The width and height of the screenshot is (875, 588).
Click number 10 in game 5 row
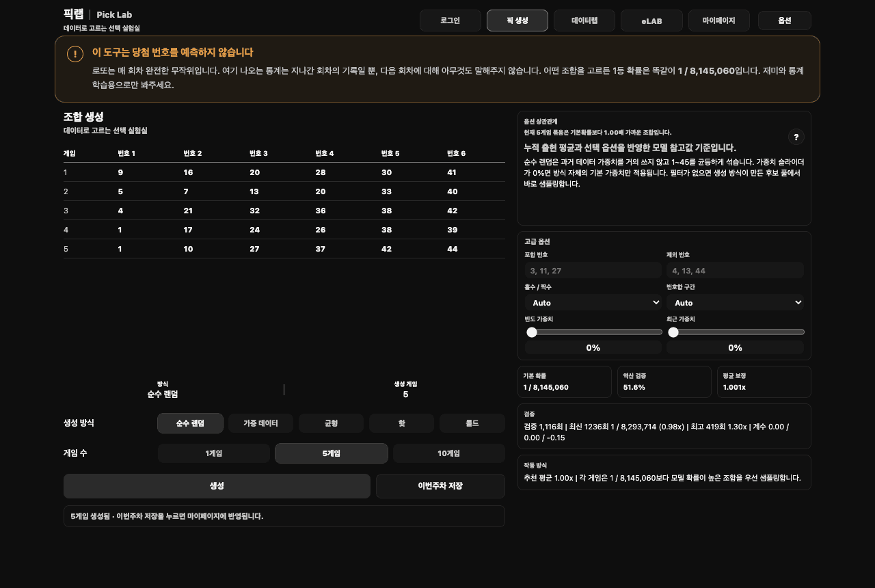pyautogui.click(x=188, y=249)
